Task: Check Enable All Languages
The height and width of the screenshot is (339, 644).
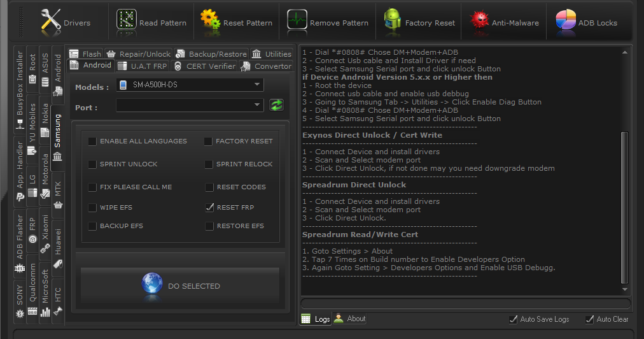Action: [92, 141]
